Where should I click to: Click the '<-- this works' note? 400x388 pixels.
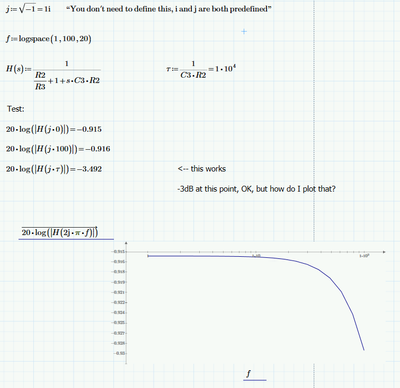[x=202, y=169]
